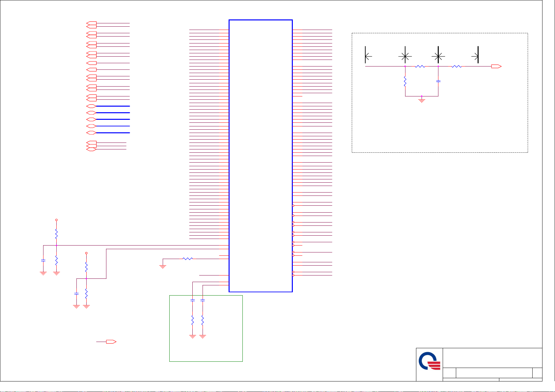This screenshot has height=392, width=555.
Task: Click the capacitor inside the dashed box
Action: click(x=438, y=81)
